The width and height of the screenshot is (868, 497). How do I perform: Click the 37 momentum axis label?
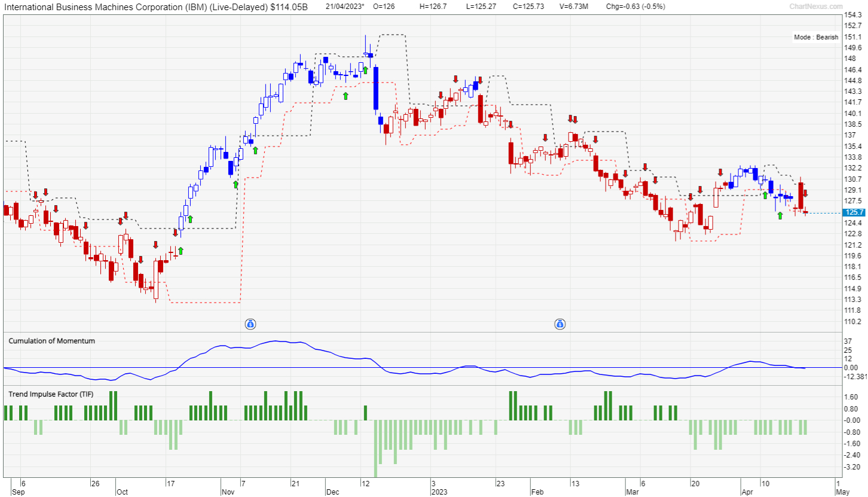(x=848, y=342)
